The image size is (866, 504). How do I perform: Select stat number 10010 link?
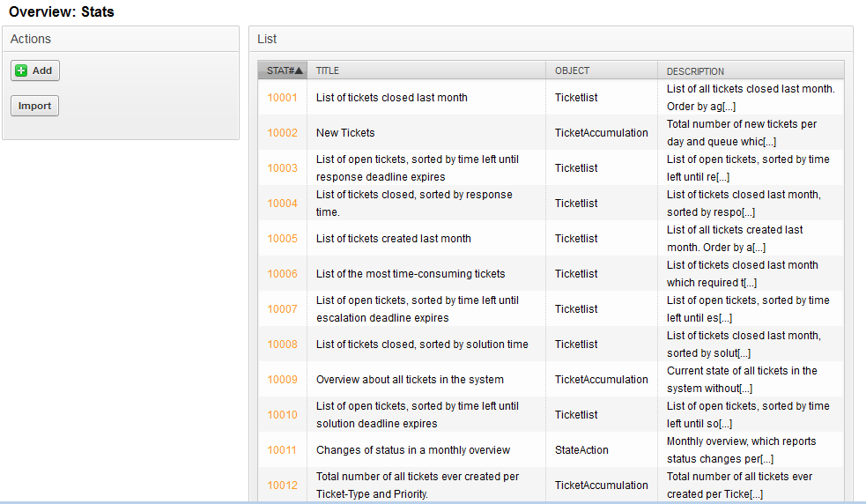(x=282, y=415)
